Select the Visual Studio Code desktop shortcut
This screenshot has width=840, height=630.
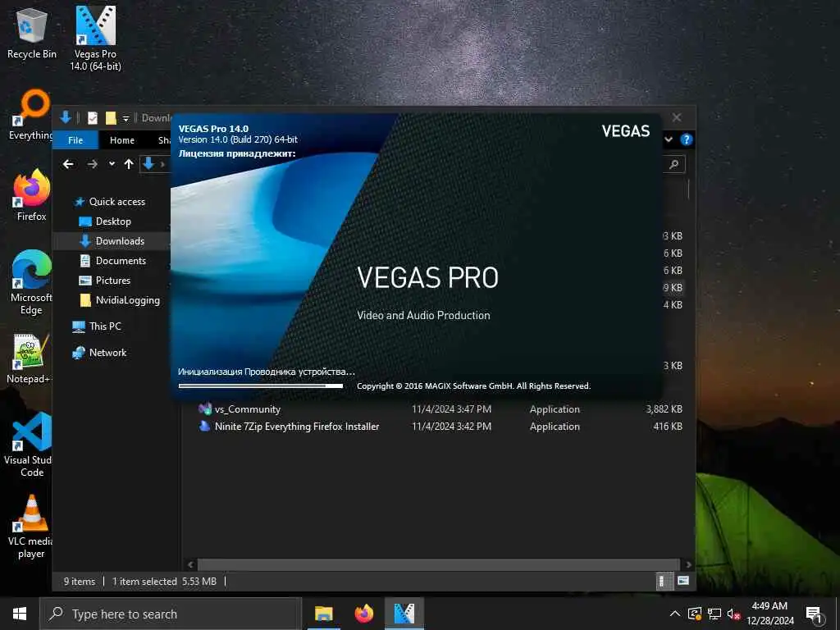click(29, 445)
